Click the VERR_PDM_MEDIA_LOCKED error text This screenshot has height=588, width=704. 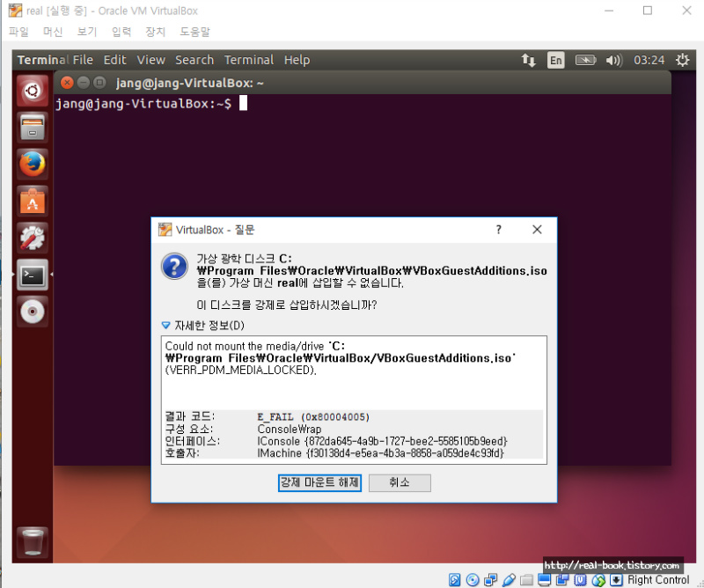pyautogui.click(x=240, y=370)
